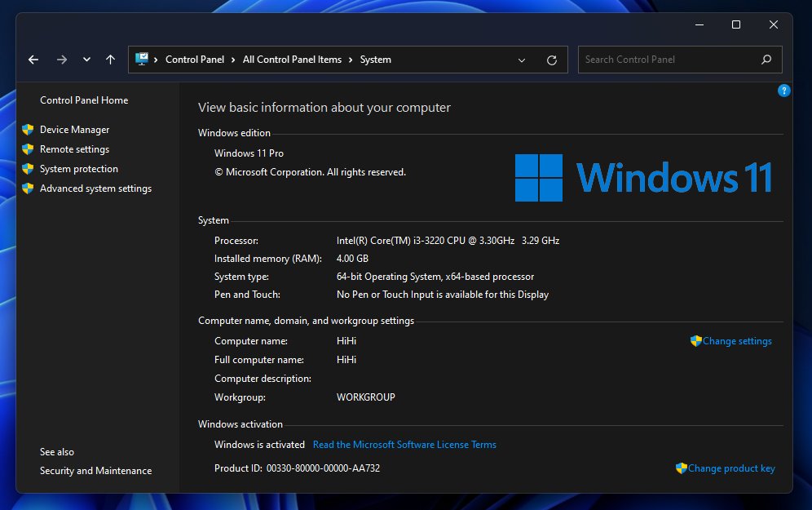812x510 pixels.
Task: Open Advanced system settings
Action: [95, 188]
